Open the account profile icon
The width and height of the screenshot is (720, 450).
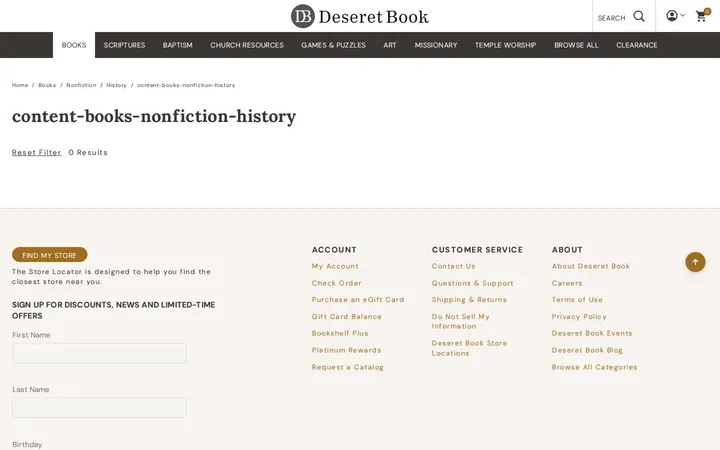[672, 16]
